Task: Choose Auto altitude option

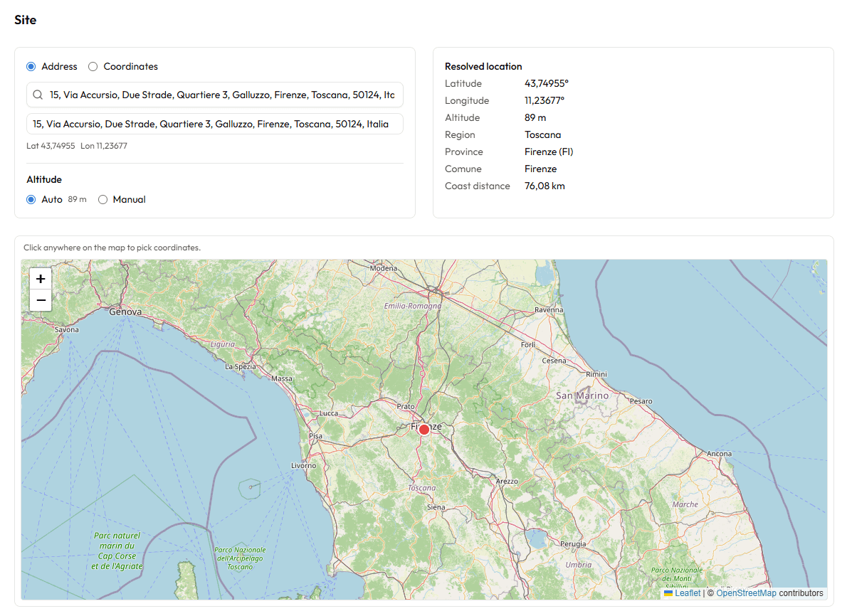Action: 31,200
